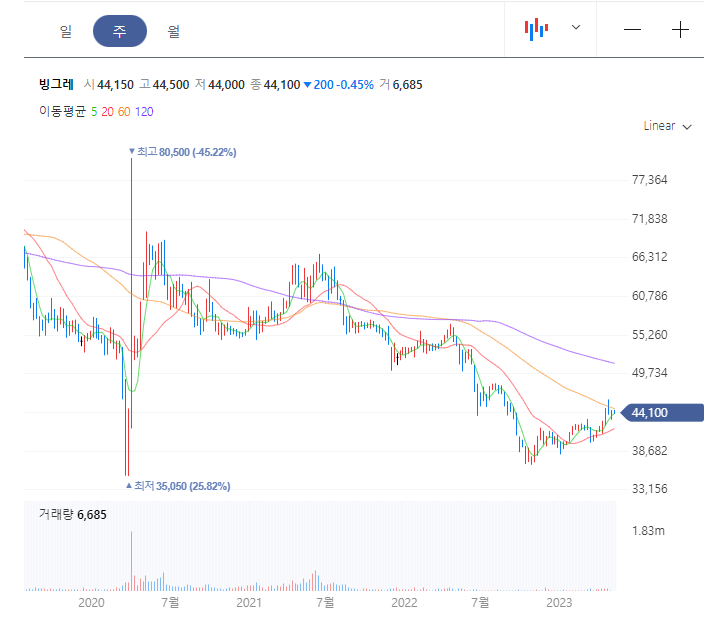The height and width of the screenshot is (633, 710).
Task: Click the 시 44,150 open price value
Action: coord(109,85)
